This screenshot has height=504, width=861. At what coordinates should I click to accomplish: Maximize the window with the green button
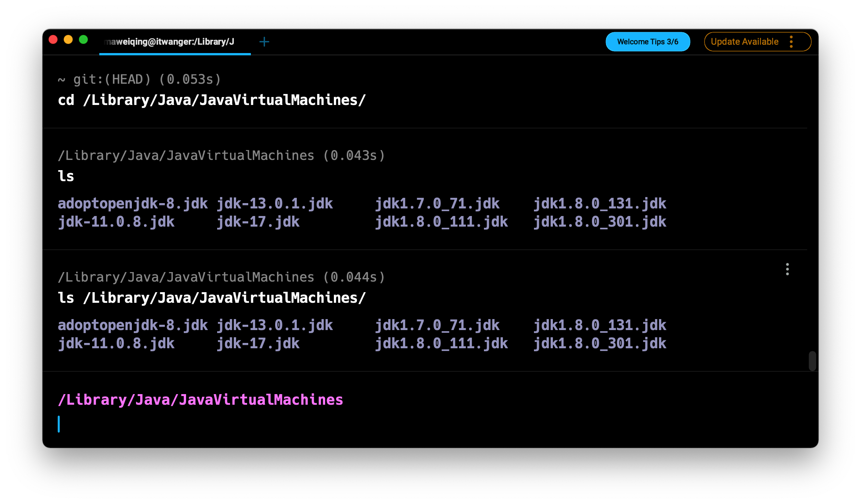(x=83, y=40)
